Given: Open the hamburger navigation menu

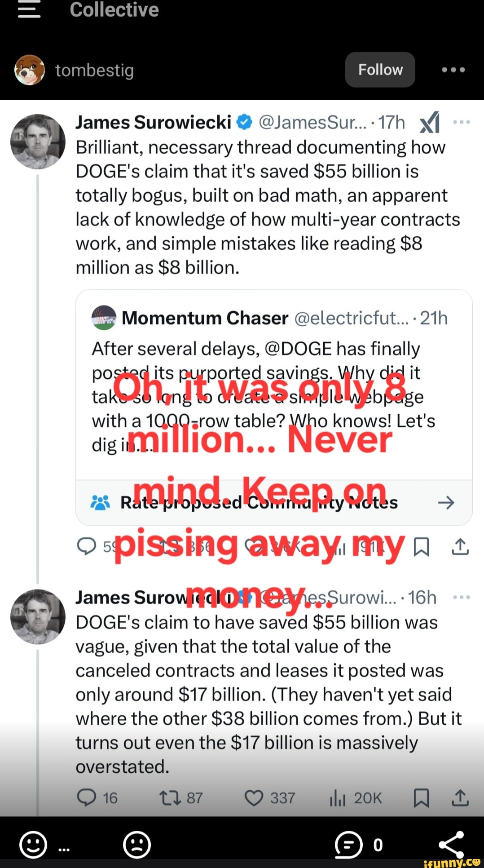Looking at the screenshot, I should (29, 10).
